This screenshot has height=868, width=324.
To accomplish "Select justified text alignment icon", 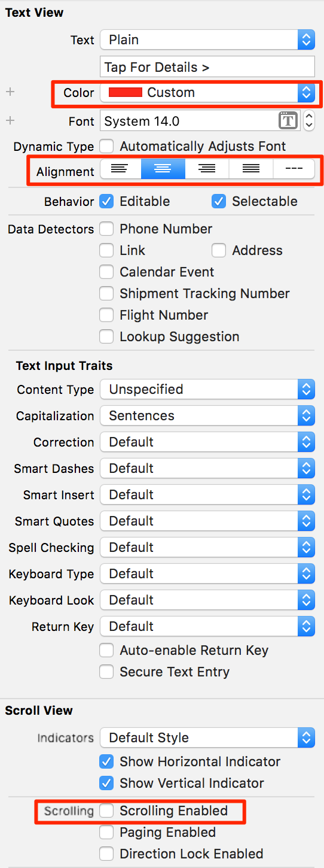I will click(x=250, y=169).
